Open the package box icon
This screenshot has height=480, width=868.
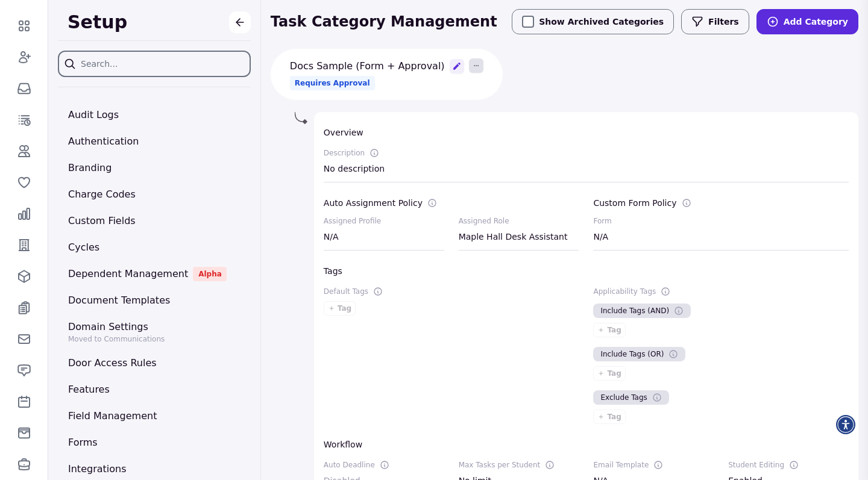coord(24,276)
